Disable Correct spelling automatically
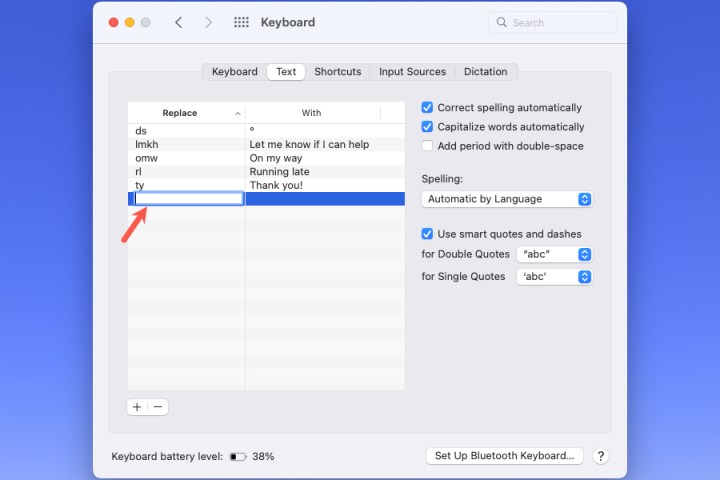Image resolution: width=720 pixels, height=480 pixels. point(428,108)
